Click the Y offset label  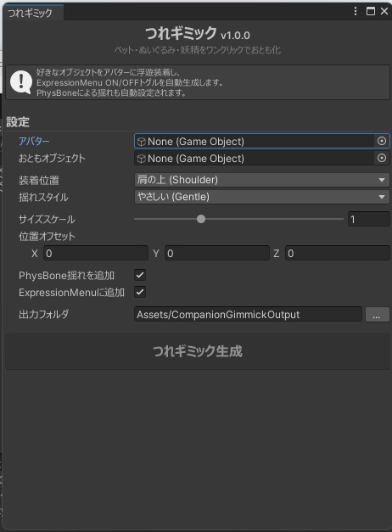click(156, 254)
